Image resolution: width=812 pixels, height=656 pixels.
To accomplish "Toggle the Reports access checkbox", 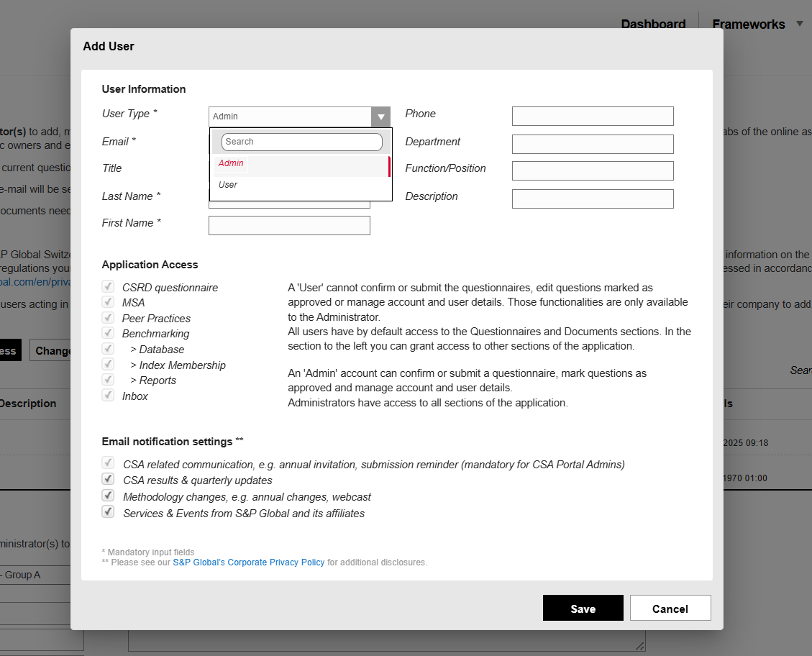I will pyautogui.click(x=108, y=380).
